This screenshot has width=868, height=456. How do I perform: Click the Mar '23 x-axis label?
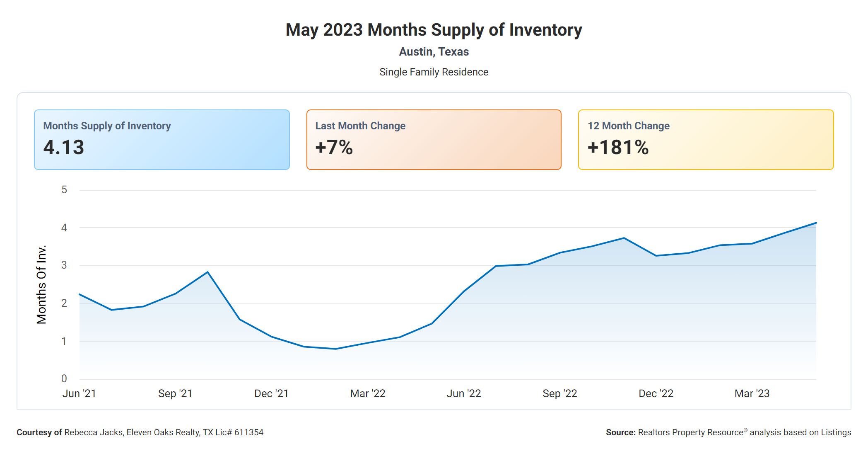752,393
